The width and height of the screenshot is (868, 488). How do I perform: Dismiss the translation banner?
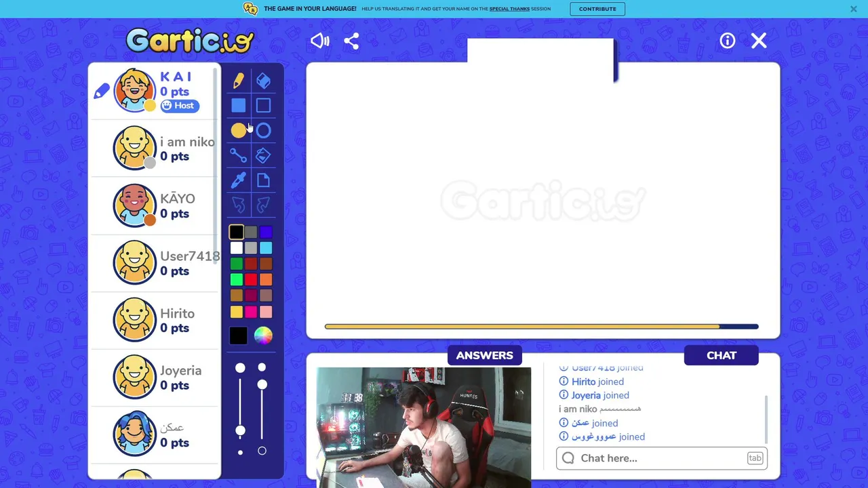(853, 9)
